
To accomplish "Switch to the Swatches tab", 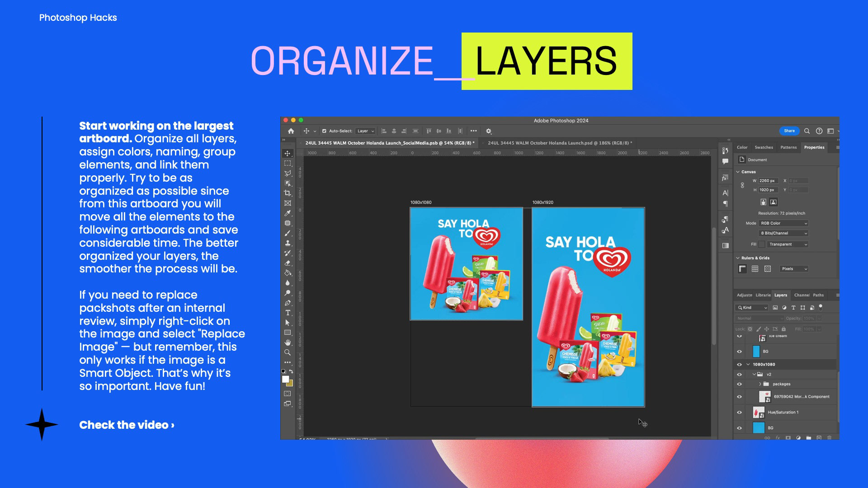I will (764, 147).
